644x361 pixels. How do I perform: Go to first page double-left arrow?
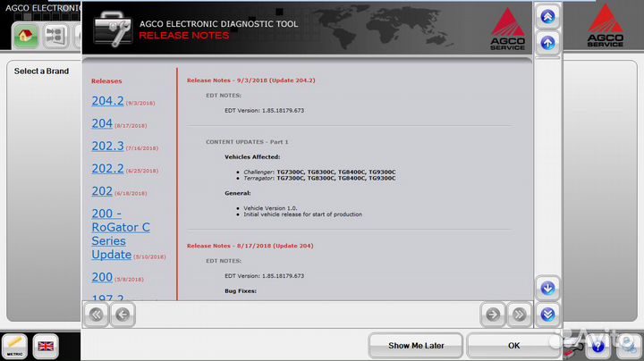click(x=96, y=315)
